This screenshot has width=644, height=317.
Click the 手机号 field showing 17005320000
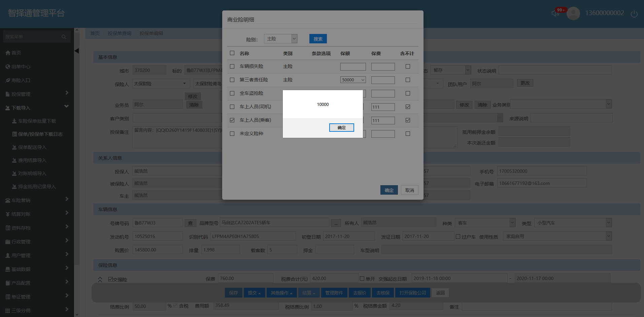[x=542, y=171]
